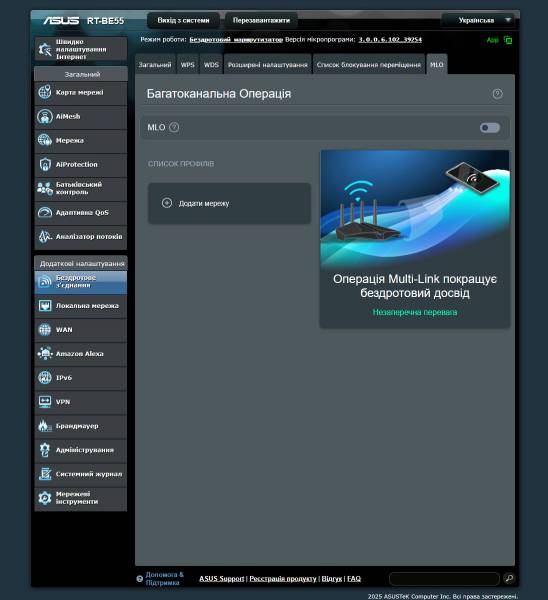Click the СПИСОК ПРОФІЛІВ heading
Screen dimensions: 548x600
pyautogui.click(x=181, y=164)
